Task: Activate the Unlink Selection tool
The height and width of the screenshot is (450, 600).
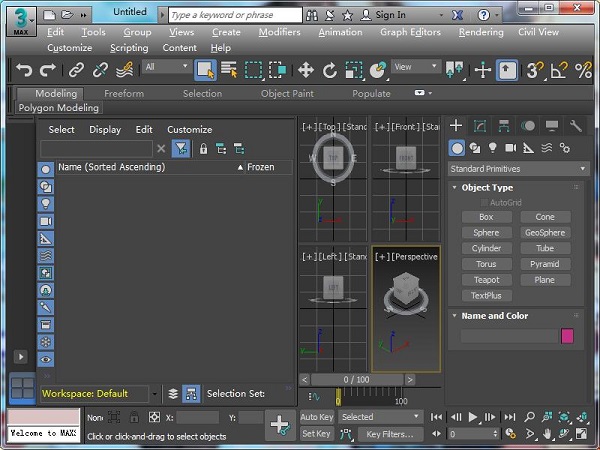Action: (100, 70)
